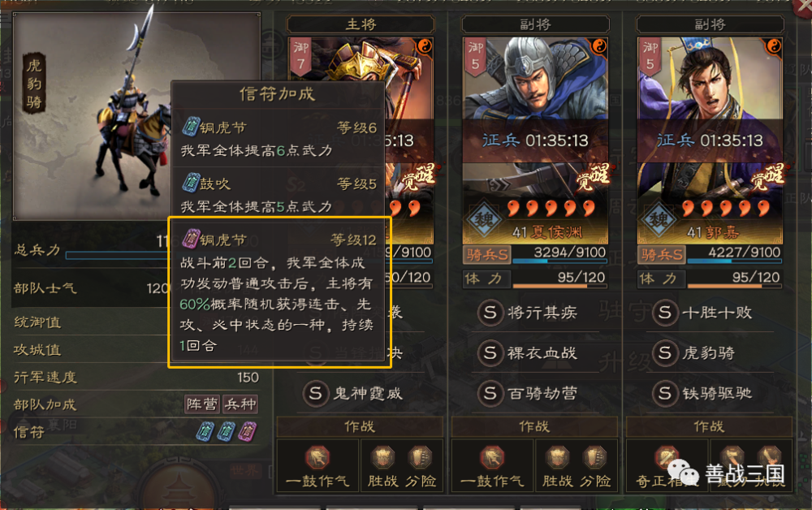This screenshot has height=510, width=812.
Task: Open the 阵营 troop bonus tag
Action: pos(202,404)
